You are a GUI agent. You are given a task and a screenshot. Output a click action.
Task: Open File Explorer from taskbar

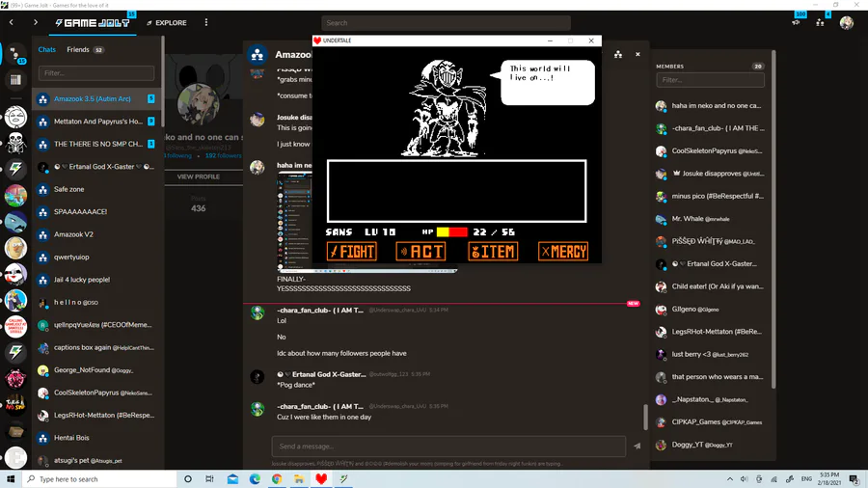[299, 479]
